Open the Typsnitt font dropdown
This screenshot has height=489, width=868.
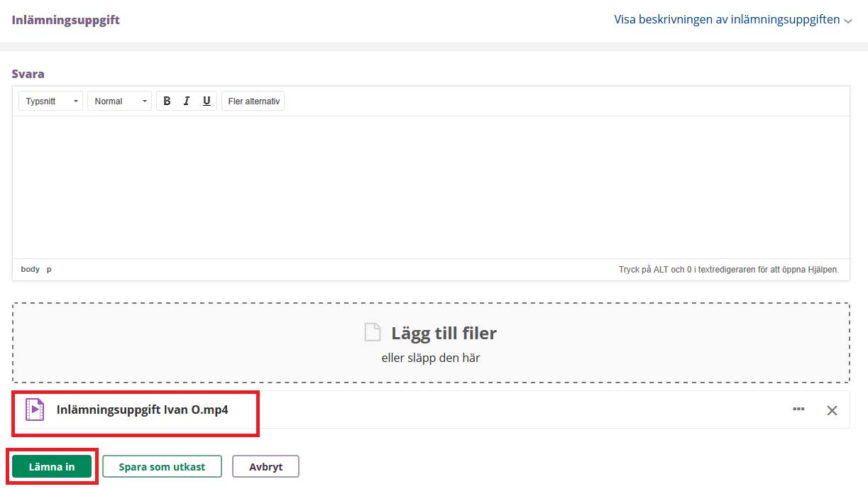50,101
